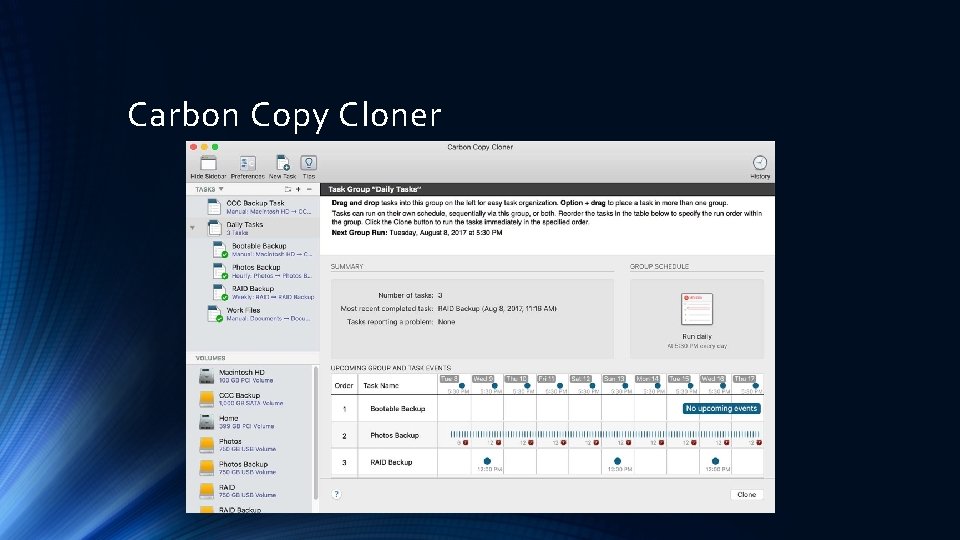This screenshot has width=960, height=540.
Task: Select Bootable Backup in the sidebar
Action: [x=253, y=249]
